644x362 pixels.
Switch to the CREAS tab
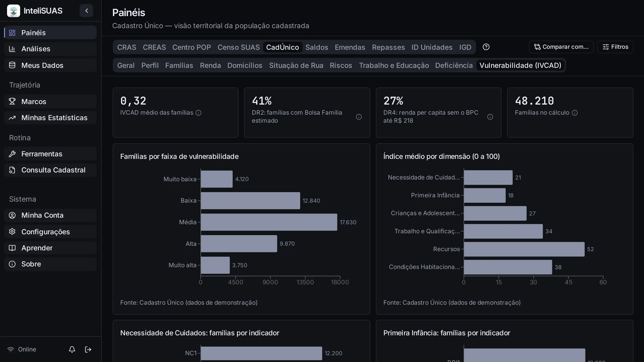(x=154, y=47)
